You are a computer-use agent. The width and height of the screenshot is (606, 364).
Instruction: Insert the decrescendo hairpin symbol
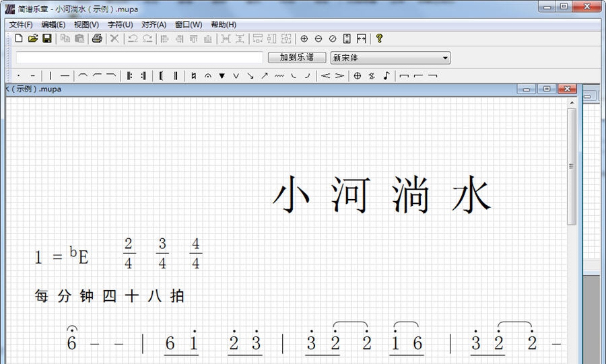pos(340,76)
